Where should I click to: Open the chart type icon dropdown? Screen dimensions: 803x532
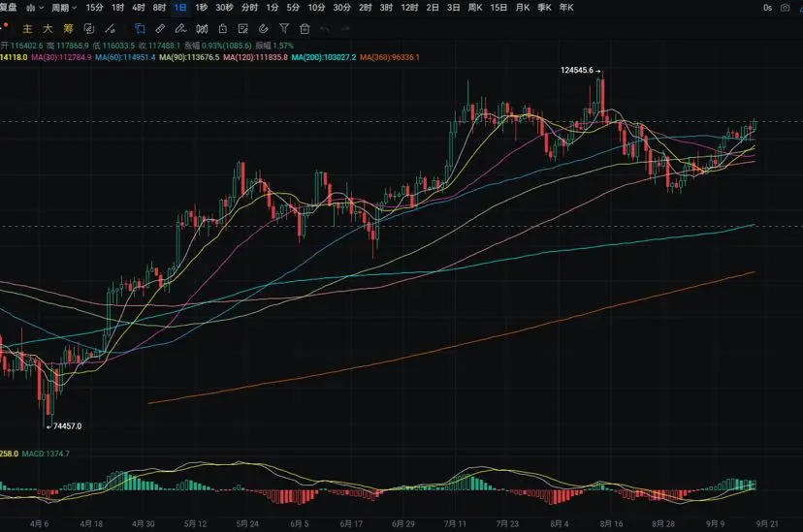tap(35, 8)
